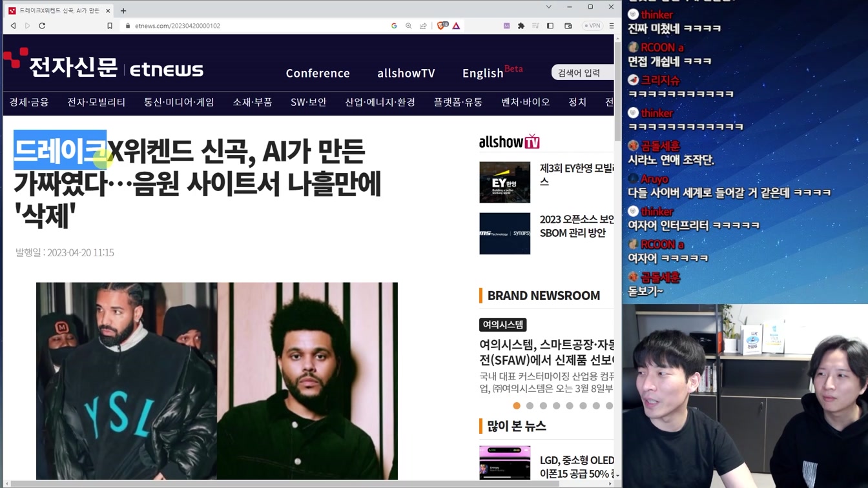The height and width of the screenshot is (488, 868).
Task: Open the LGD article thumbnail image
Action: coord(505,463)
